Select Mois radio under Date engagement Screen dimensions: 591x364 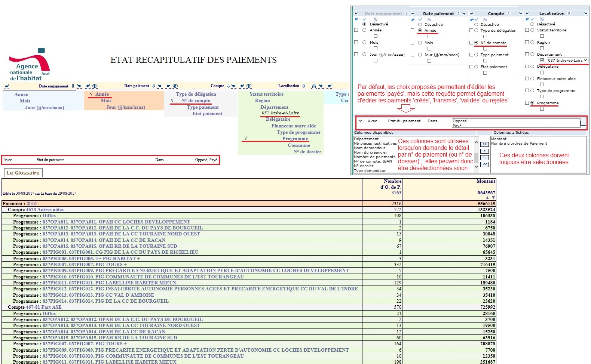(x=364, y=42)
